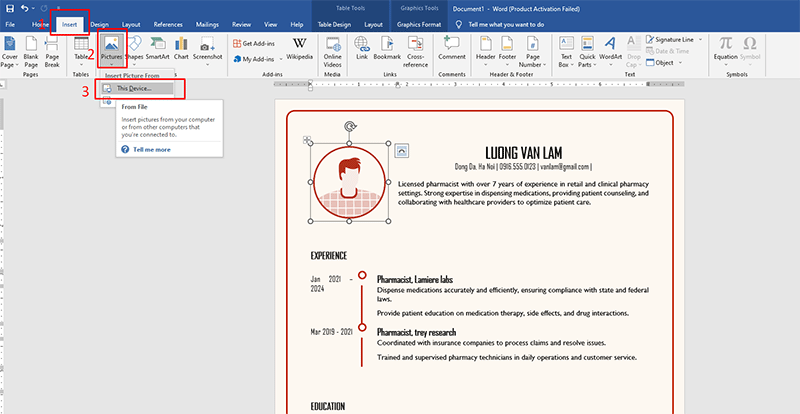Select the avatar picture in the resume
The width and height of the screenshot is (800, 414).
coord(349,182)
